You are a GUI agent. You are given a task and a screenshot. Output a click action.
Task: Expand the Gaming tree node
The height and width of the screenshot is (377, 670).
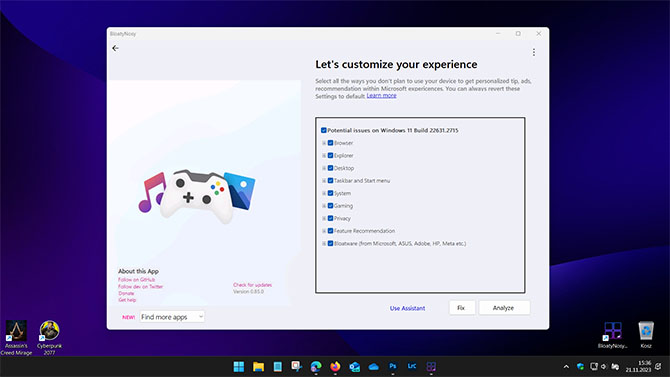324,206
